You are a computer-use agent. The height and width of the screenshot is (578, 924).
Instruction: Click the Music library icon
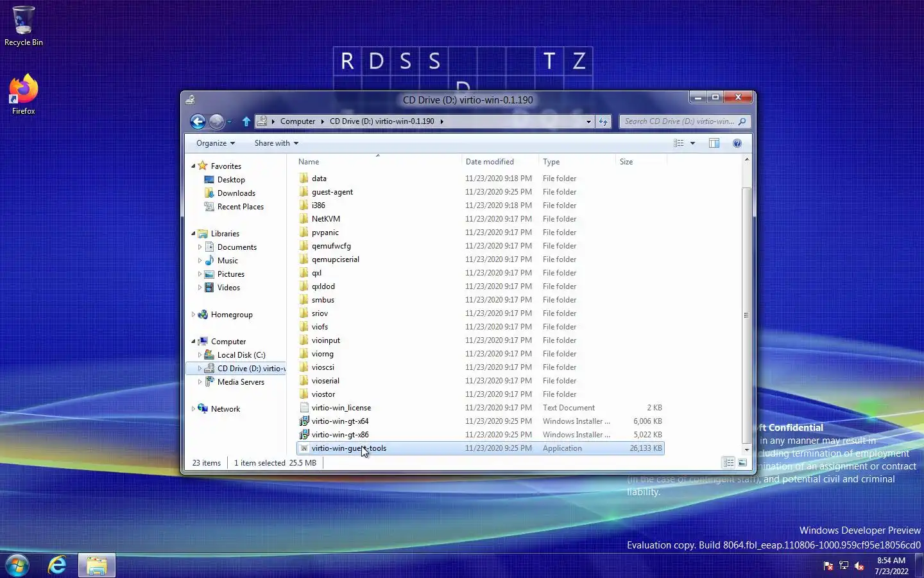209,261
